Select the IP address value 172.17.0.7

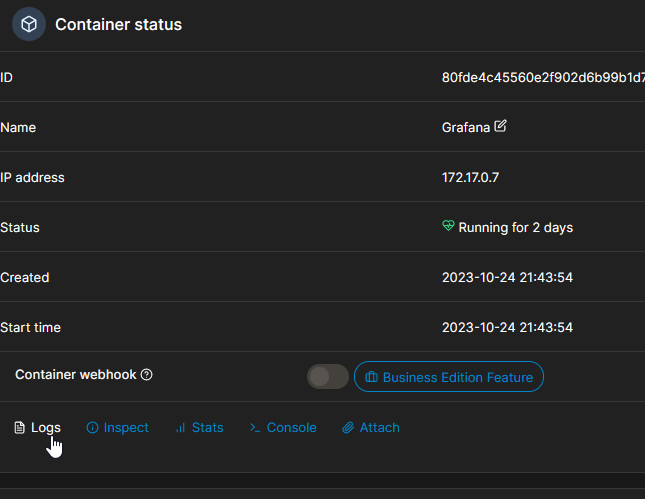pos(470,177)
